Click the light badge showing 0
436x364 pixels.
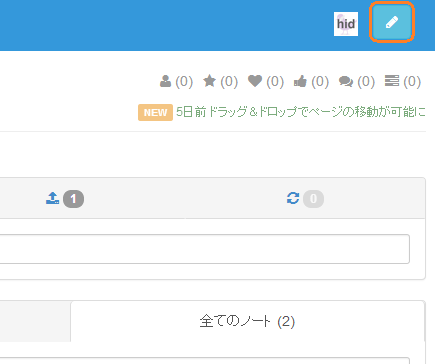point(313,199)
